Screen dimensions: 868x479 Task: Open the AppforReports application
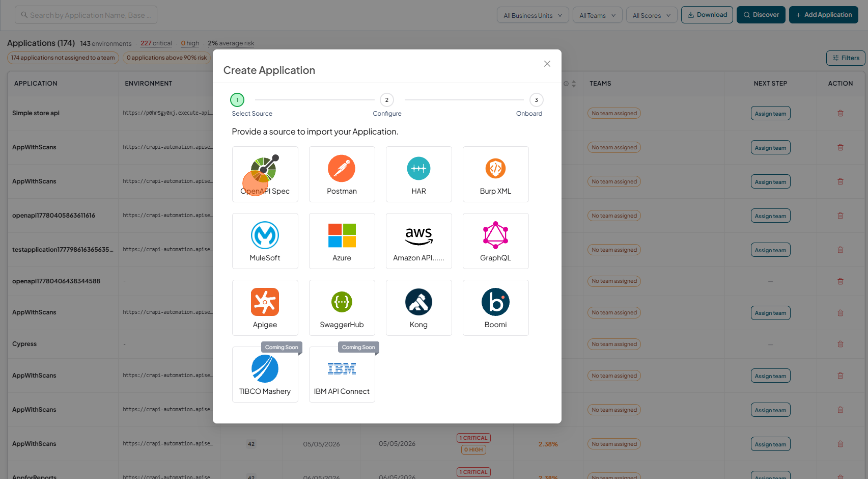click(x=34, y=477)
